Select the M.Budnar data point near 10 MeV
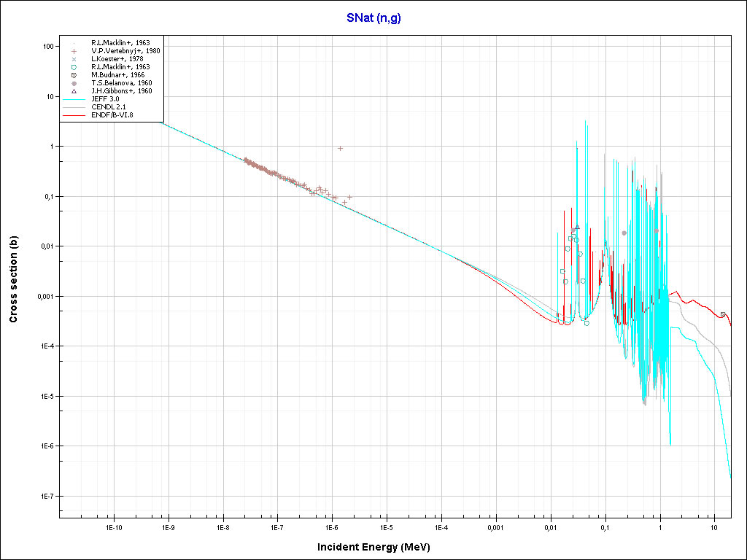 tap(722, 314)
